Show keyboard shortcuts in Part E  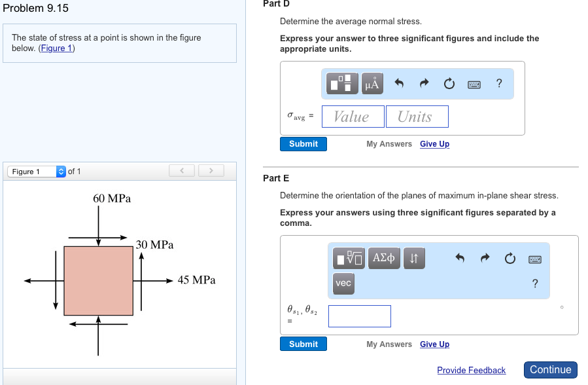coord(535,259)
